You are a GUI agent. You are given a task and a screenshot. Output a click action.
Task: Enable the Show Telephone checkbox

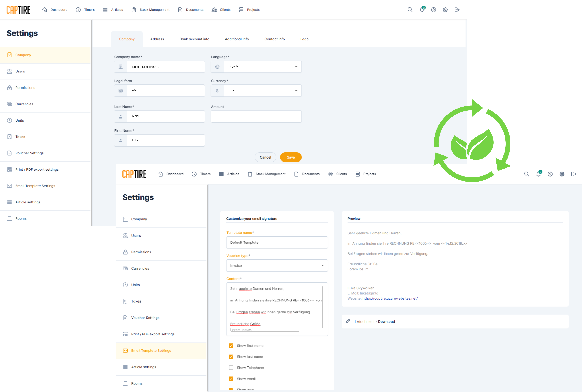coord(231,368)
